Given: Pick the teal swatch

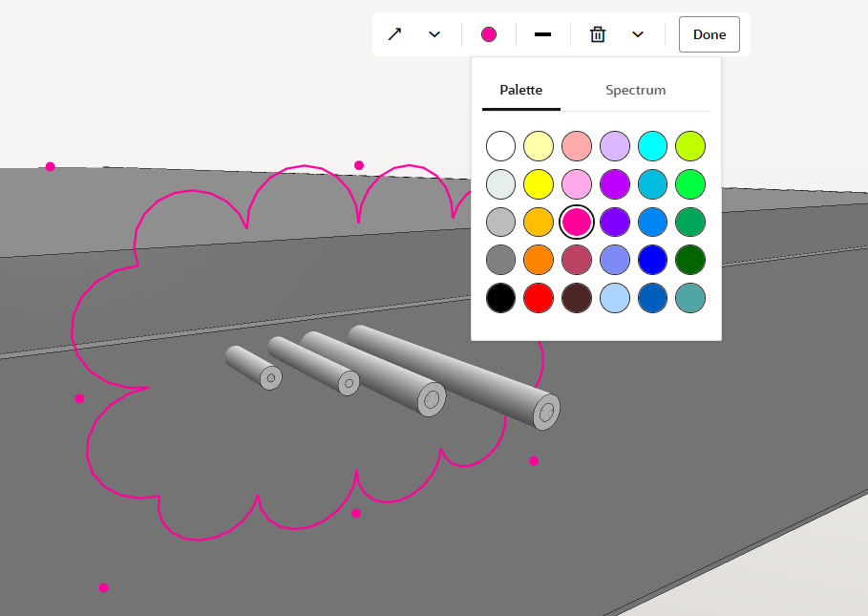Looking at the screenshot, I should [690, 298].
